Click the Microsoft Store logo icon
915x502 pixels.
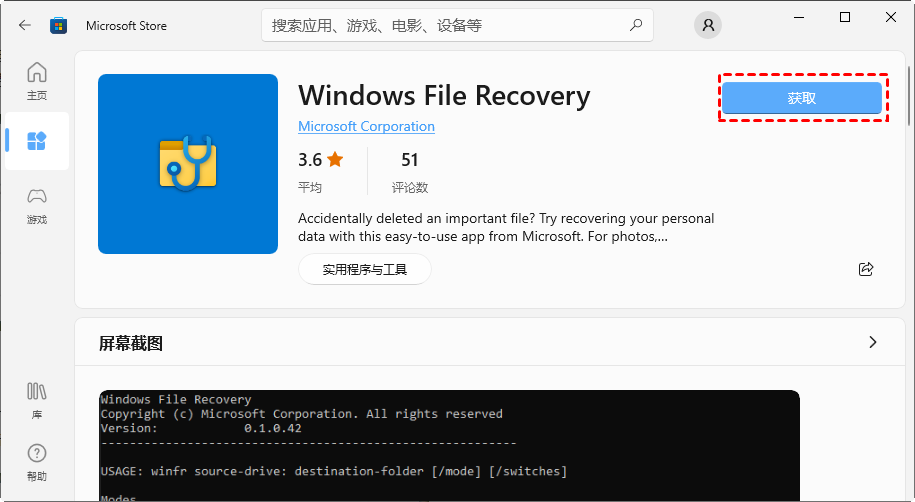click(58, 25)
